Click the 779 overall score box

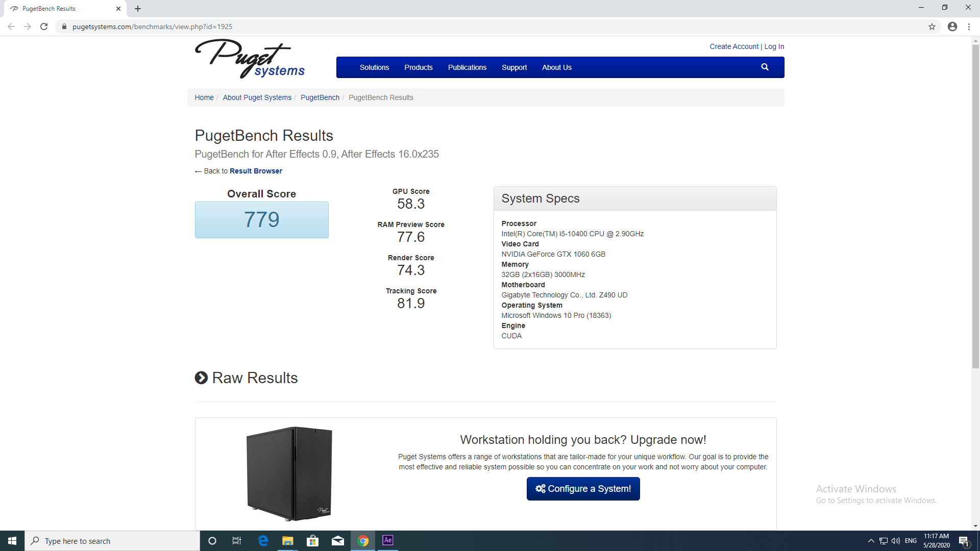pos(261,220)
